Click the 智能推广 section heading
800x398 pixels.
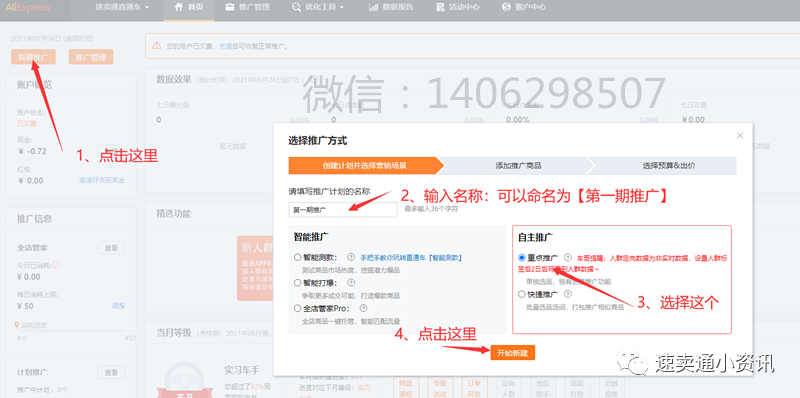coord(311,237)
